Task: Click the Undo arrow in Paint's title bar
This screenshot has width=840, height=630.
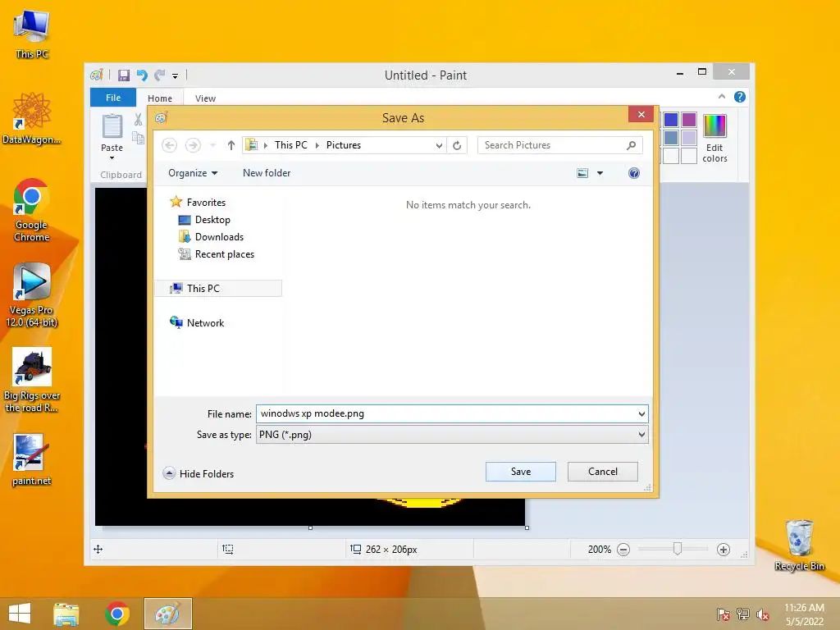Action: click(142, 75)
